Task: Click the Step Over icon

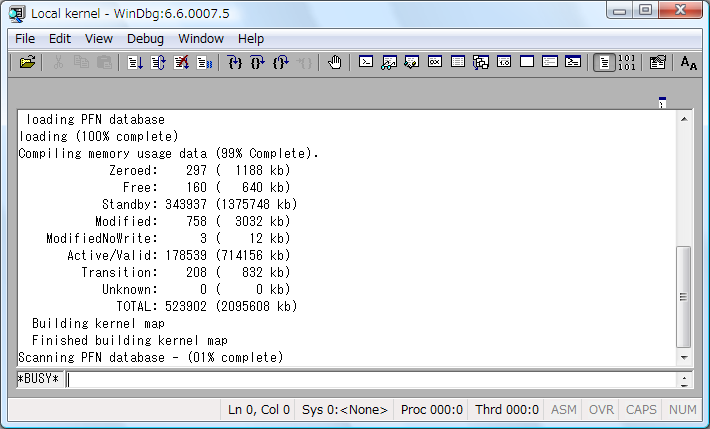Action: pos(258,62)
